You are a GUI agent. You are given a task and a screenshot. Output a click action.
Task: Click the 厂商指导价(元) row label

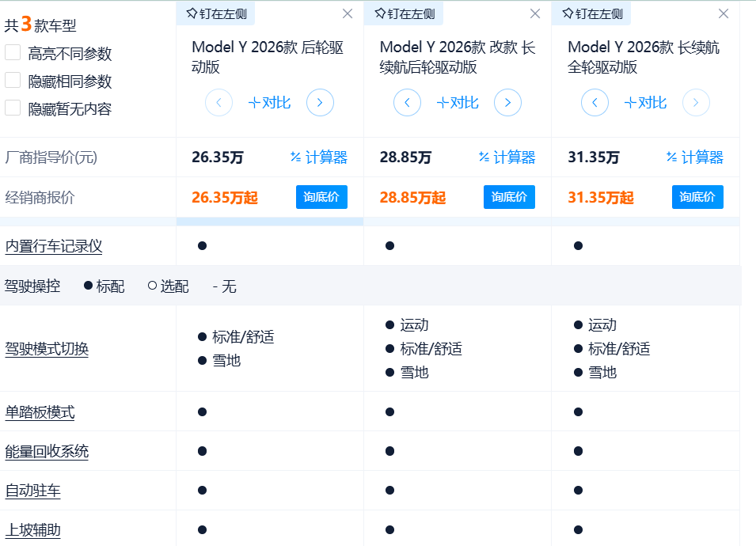click(x=51, y=157)
